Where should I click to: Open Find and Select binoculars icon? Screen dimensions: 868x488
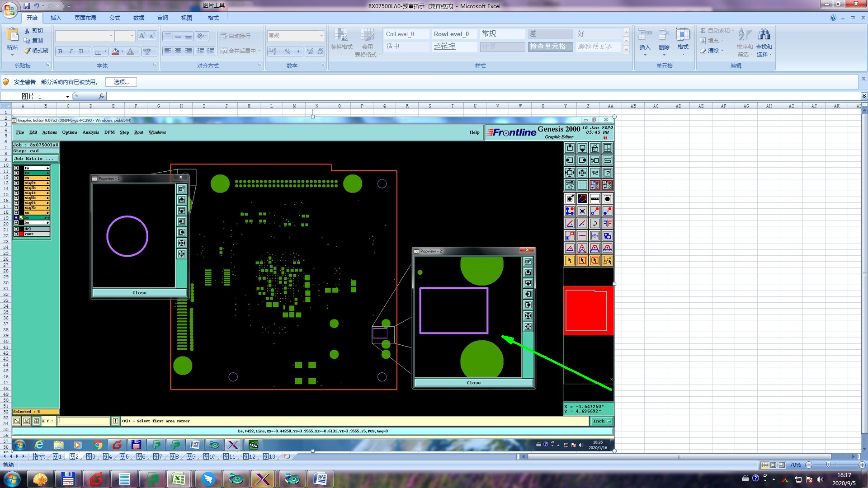(764, 35)
